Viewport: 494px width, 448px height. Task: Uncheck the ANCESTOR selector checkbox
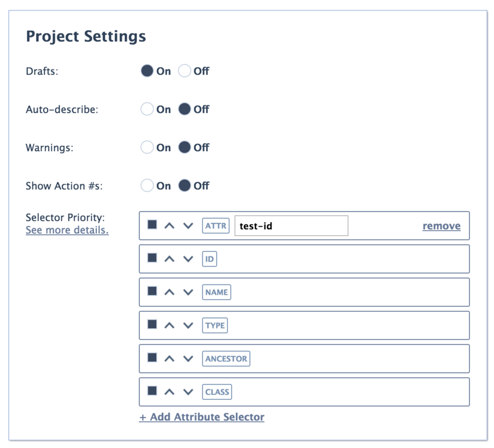(x=152, y=357)
